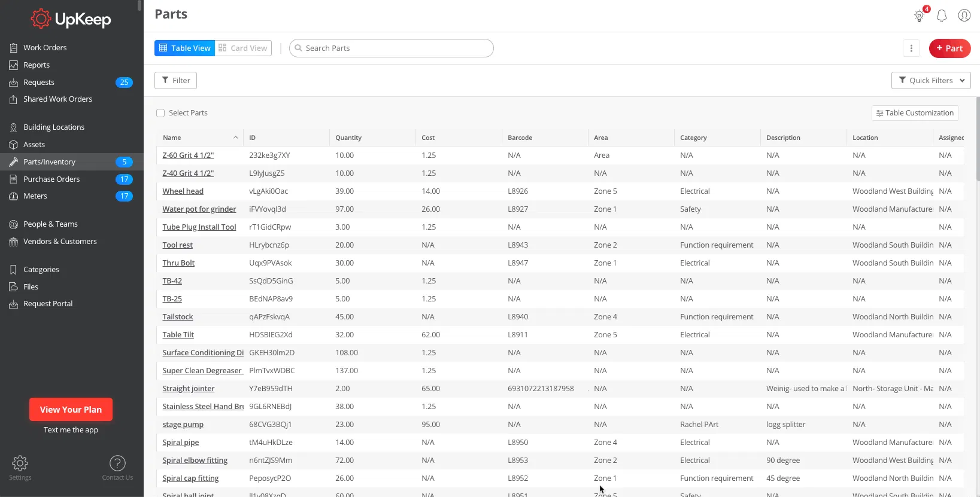Switch to Table View
Viewport: 980px width, 497px height.
[x=184, y=48]
